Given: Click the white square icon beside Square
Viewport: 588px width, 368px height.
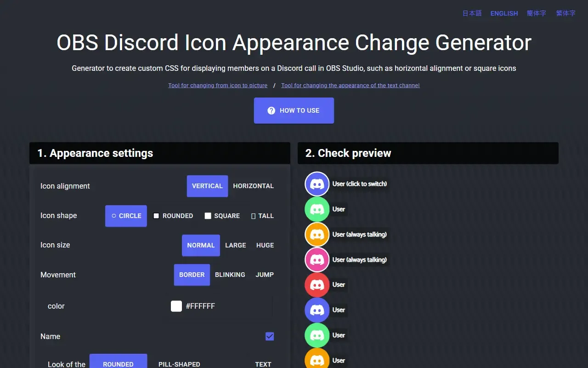Looking at the screenshot, I should coord(208,216).
